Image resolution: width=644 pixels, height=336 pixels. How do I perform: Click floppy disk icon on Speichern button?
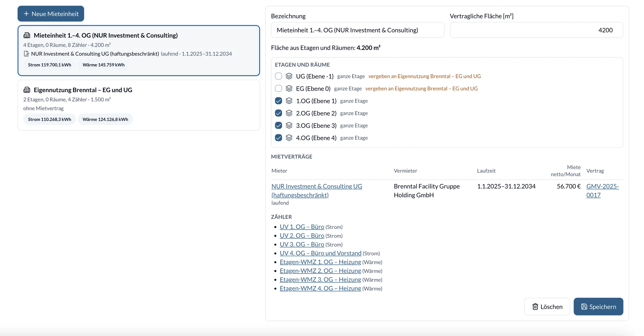[x=584, y=306]
